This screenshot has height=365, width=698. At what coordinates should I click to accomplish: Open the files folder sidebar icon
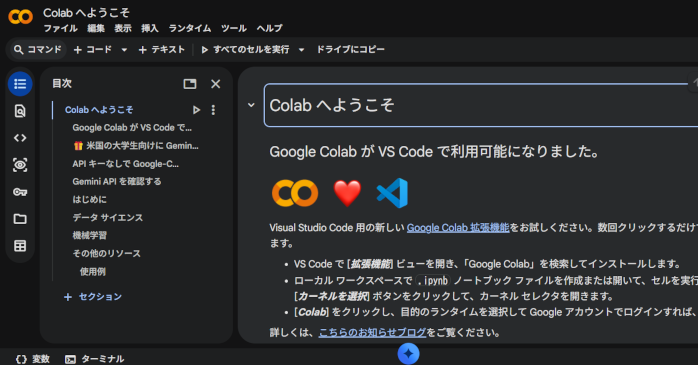[x=20, y=219]
